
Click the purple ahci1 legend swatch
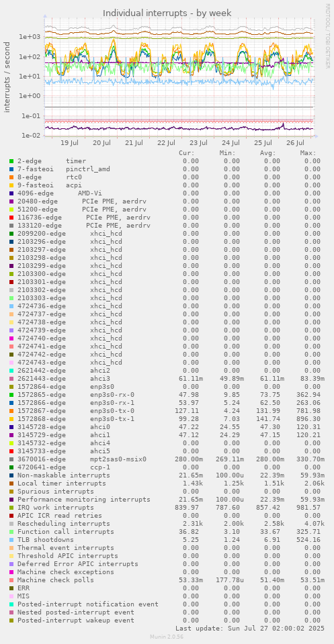click(11, 434)
